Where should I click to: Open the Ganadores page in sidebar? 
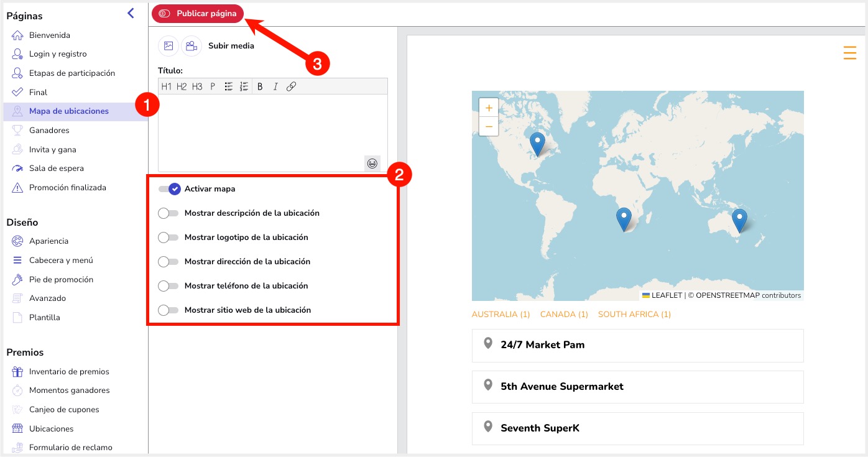(49, 131)
